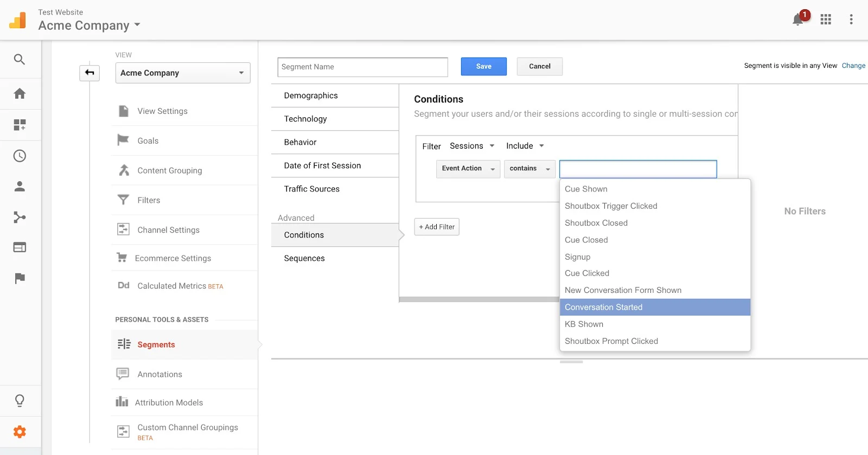Expand the contains match-type dropdown

pyautogui.click(x=529, y=169)
